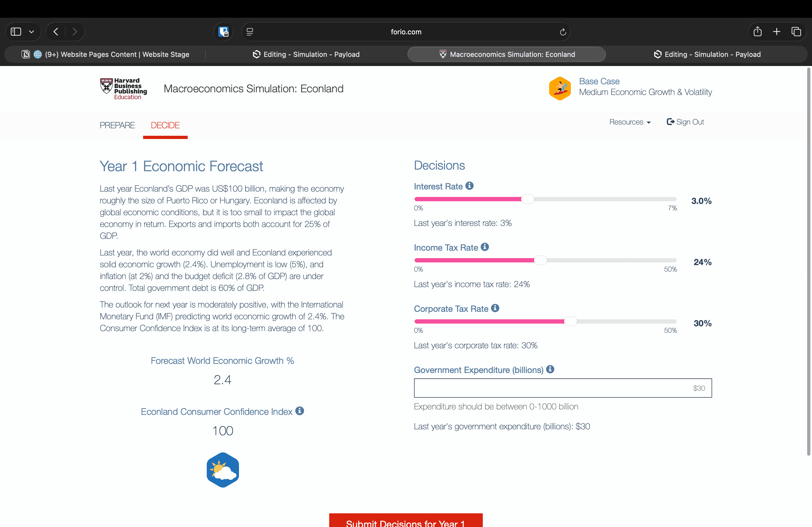Click Government Expenditure info icon
The image size is (812, 527).
pos(550,369)
